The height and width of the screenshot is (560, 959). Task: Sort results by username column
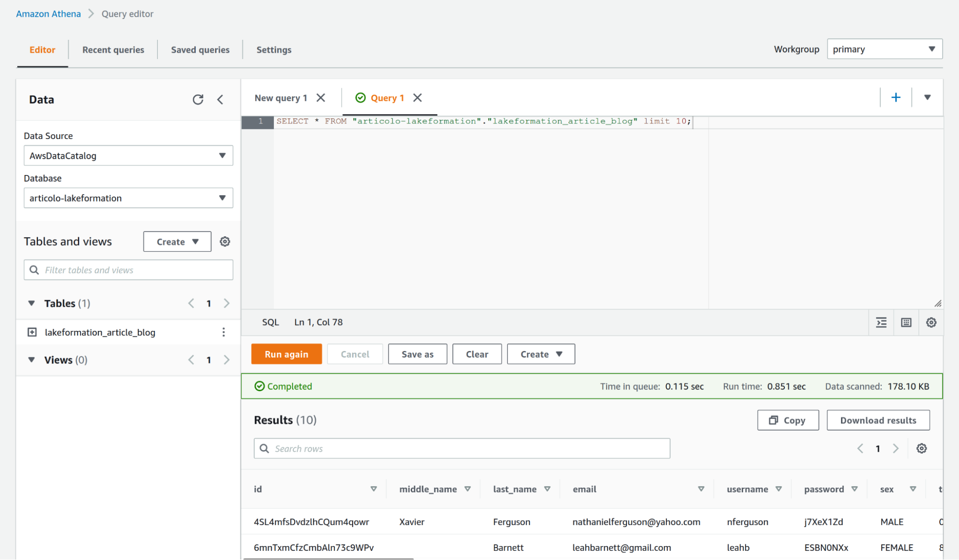pyautogui.click(x=779, y=489)
